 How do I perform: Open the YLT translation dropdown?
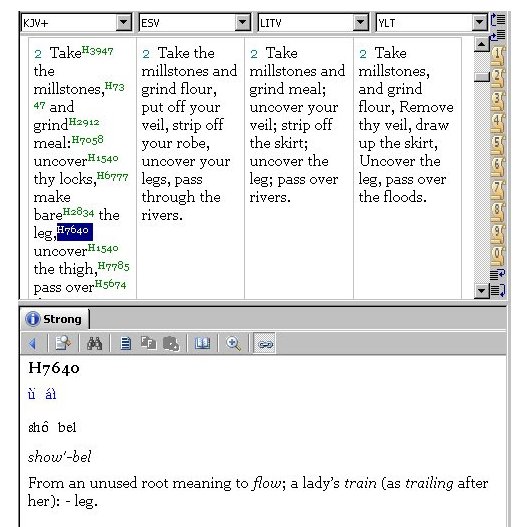click(x=479, y=23)
